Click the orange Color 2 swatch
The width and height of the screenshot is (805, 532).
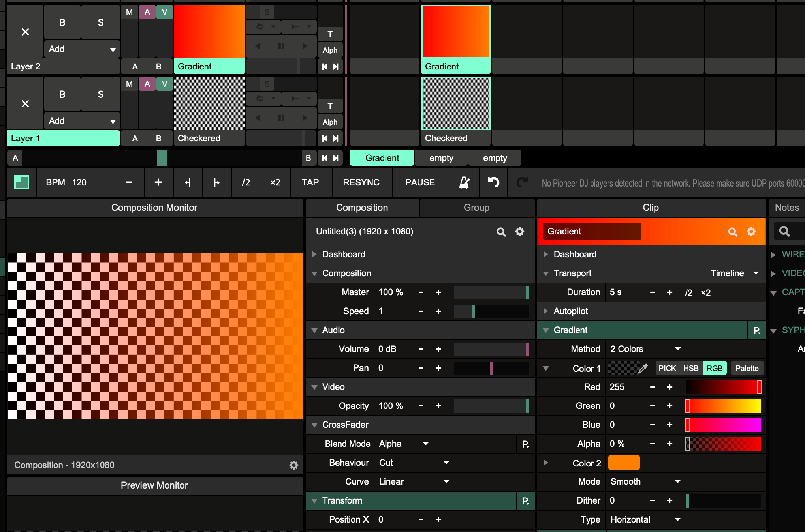pyautogui.click(x=624, y=463)
